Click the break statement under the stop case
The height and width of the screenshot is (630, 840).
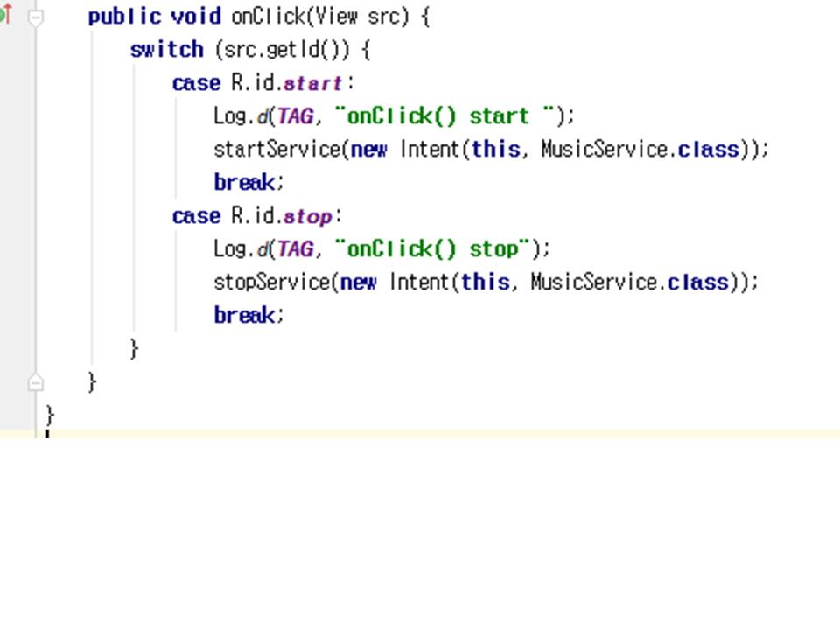(x=248, y=316)
